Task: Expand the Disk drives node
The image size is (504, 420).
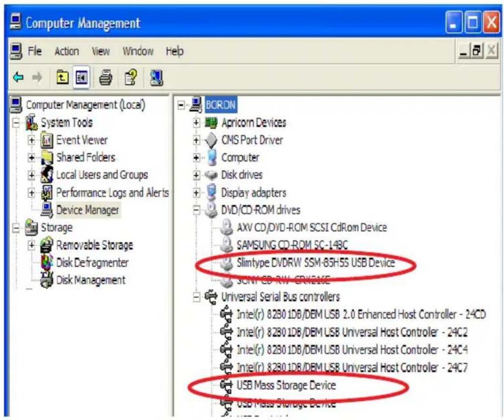Action: [197, 175]
